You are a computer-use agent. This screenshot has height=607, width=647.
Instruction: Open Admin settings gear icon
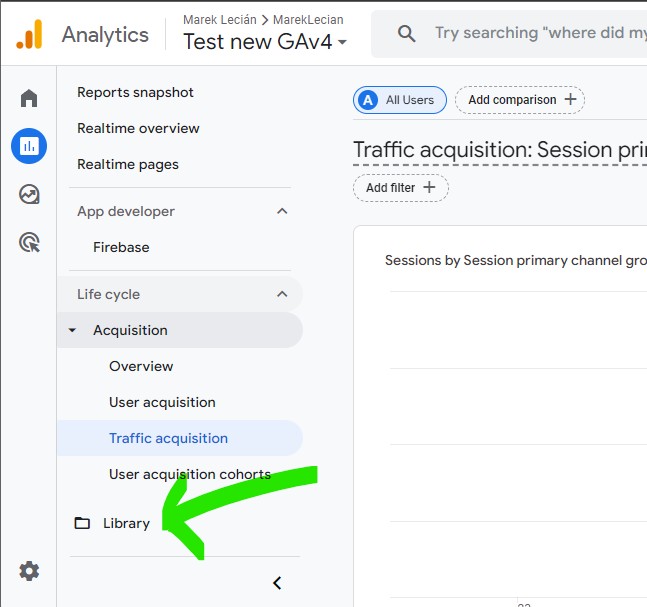click(x=29, y=571)
